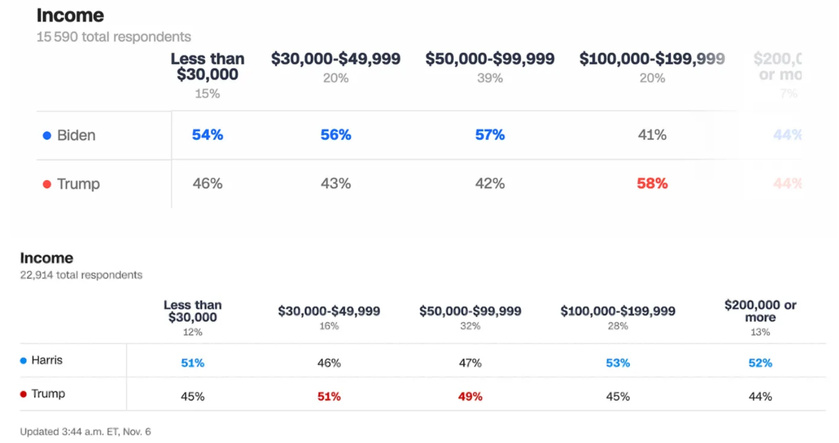
Task: Click the blue dot beside Harris
Action: pos(23,360)
